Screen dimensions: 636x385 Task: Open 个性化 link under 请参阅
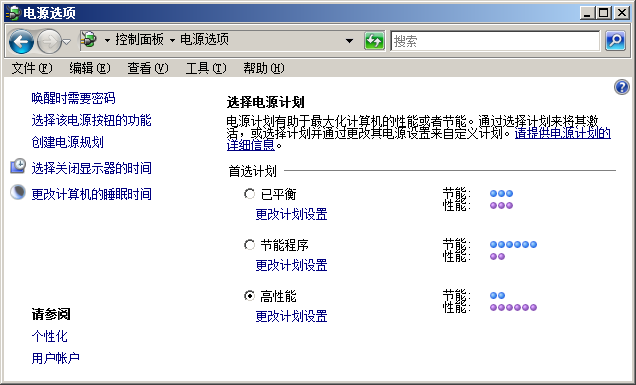point(49,336)
